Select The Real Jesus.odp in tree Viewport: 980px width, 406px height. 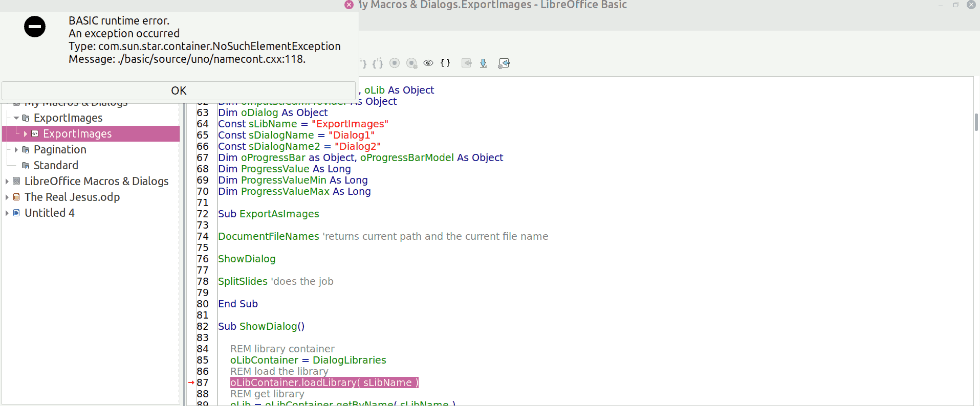tap(72, 197)
